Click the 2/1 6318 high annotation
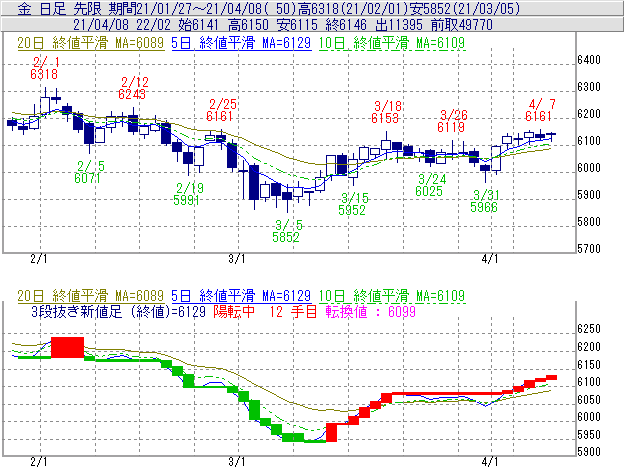This screenshot has width=624, height=473. coord(44,68)
